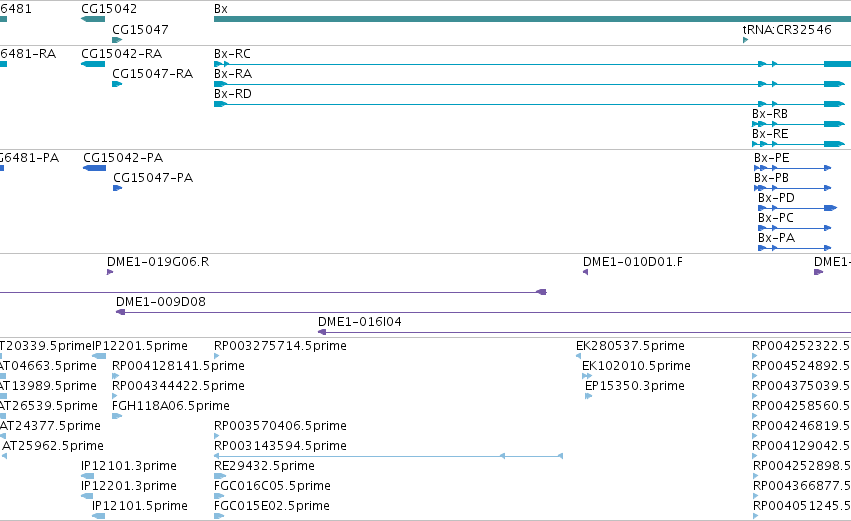Image resolution: width=851 pixels, height=521 pixels.
Task: Select the DME1-019G06.R purple arrow marker
Action: click(110, 272)
